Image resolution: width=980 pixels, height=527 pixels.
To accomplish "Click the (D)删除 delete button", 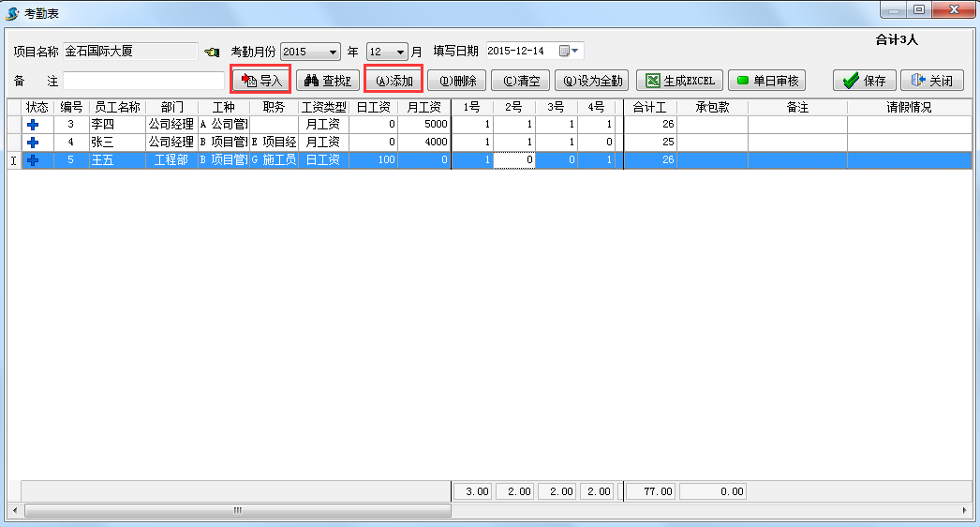I will (x=457, y=81).
